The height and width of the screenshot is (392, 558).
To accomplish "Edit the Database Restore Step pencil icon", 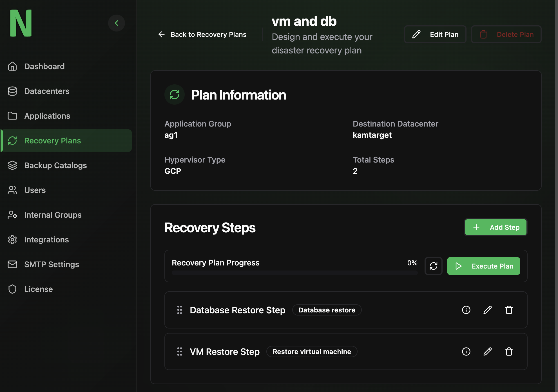I will [488, 310].
